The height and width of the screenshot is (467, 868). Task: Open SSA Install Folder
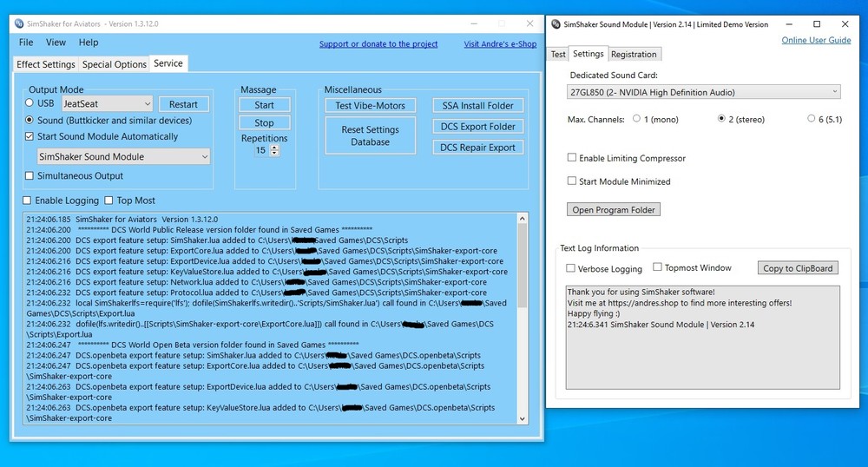click(x=477, y=105)
